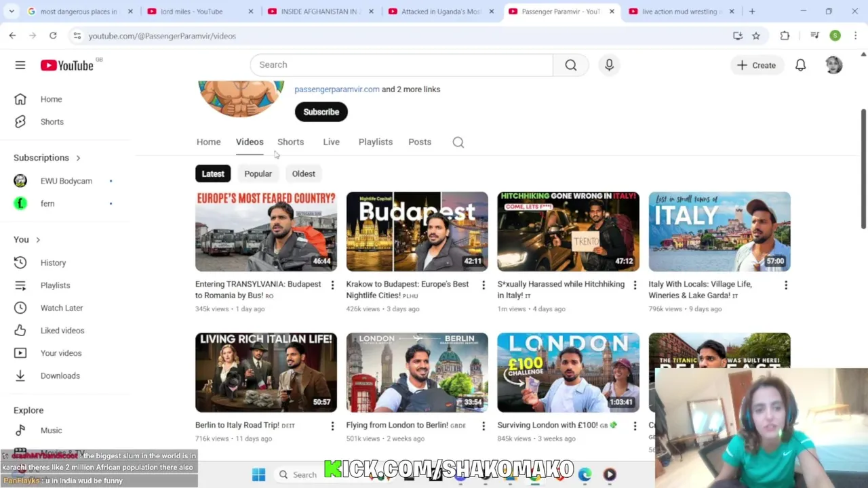This screenshot has height=488, width=868.
Task: Switch to channel Shorts tab
Action: point(290,142)
